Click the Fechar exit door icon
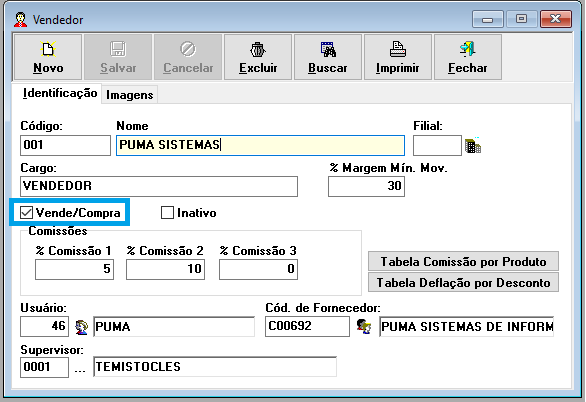 pyautogui.click(x=468, y=49)
